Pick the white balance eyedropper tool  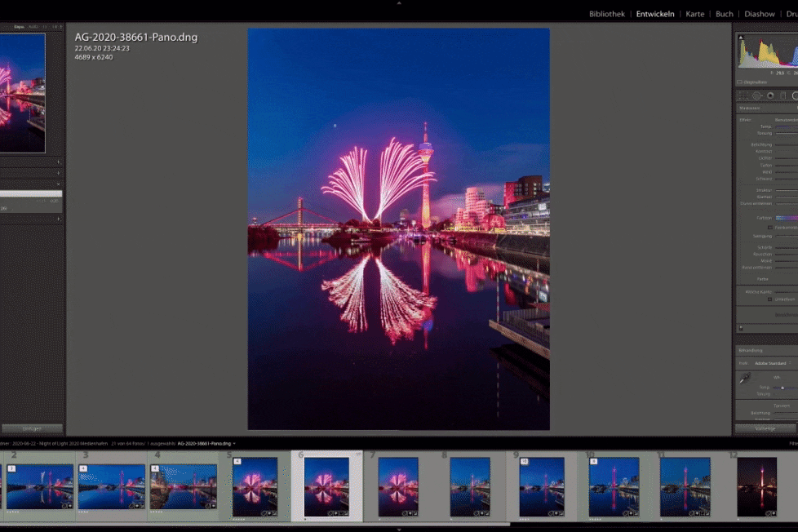pos(745,378)
